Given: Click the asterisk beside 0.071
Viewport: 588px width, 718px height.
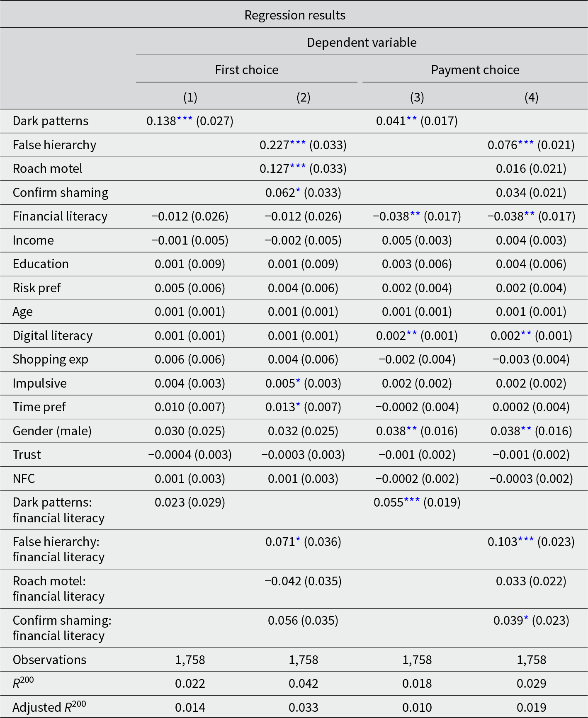Looking at the screenshot, I should coord(298,540).
